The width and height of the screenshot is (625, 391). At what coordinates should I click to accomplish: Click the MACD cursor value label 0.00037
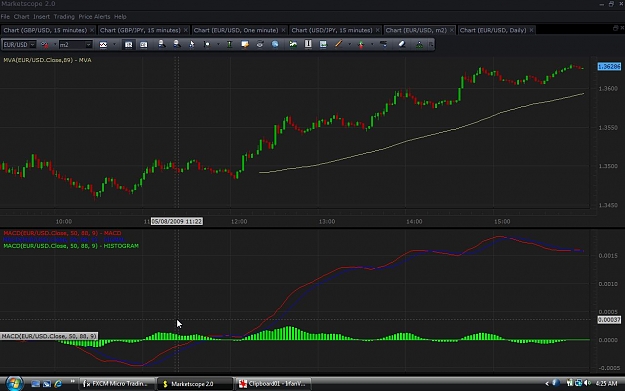tap(609, 320)
